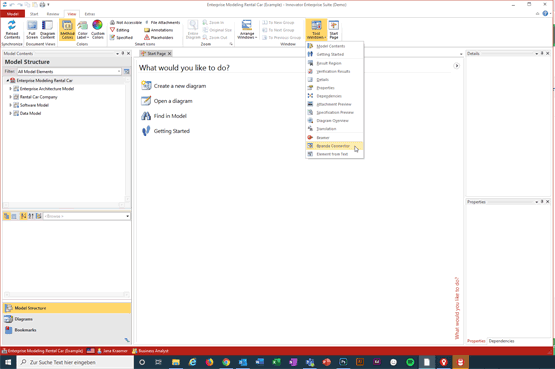This screenshot has width=555, height=369.
Task: Choose Element from Text entry
Action: coord(334,154)
